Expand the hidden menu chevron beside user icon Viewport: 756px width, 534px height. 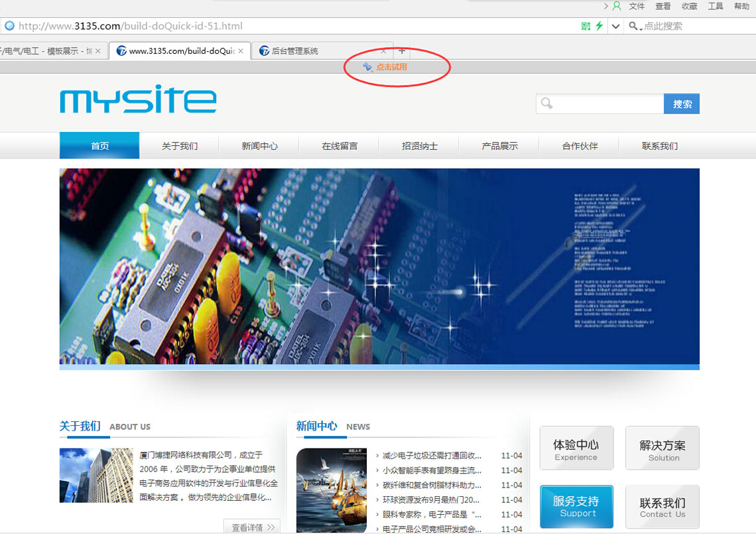tap(605, 6)
